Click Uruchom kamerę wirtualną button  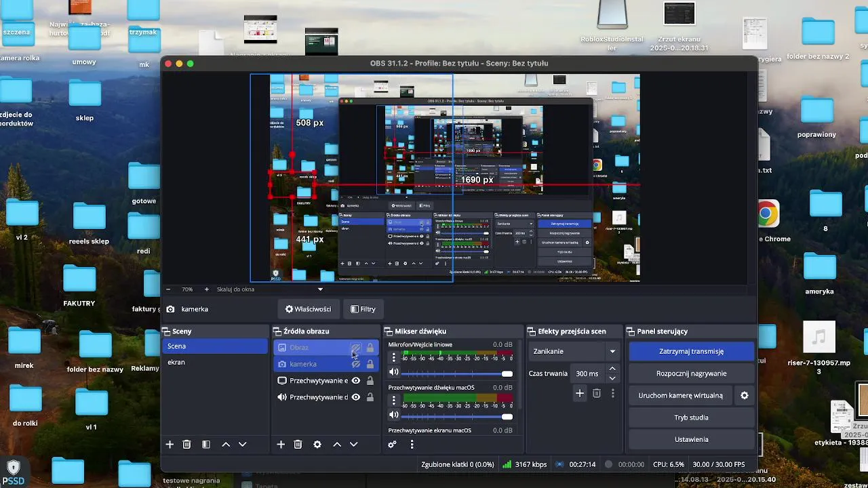(x=680, y=396)
